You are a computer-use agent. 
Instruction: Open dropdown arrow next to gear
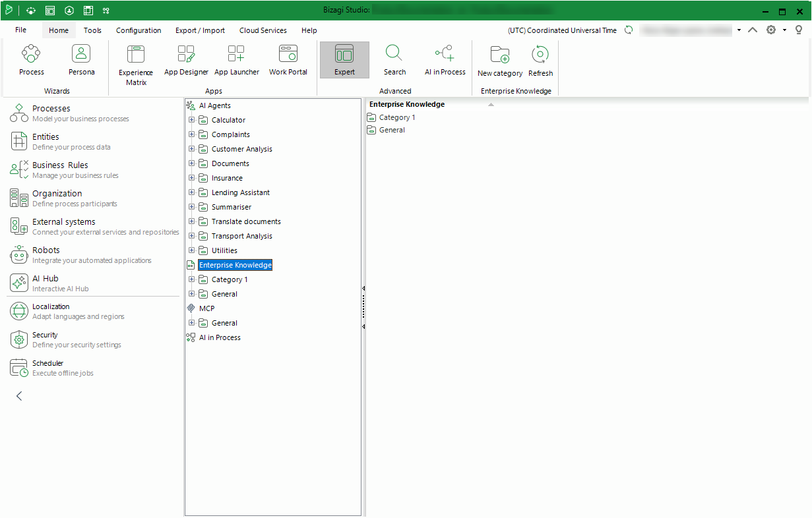pyautogui.click(x=784, y=30)
